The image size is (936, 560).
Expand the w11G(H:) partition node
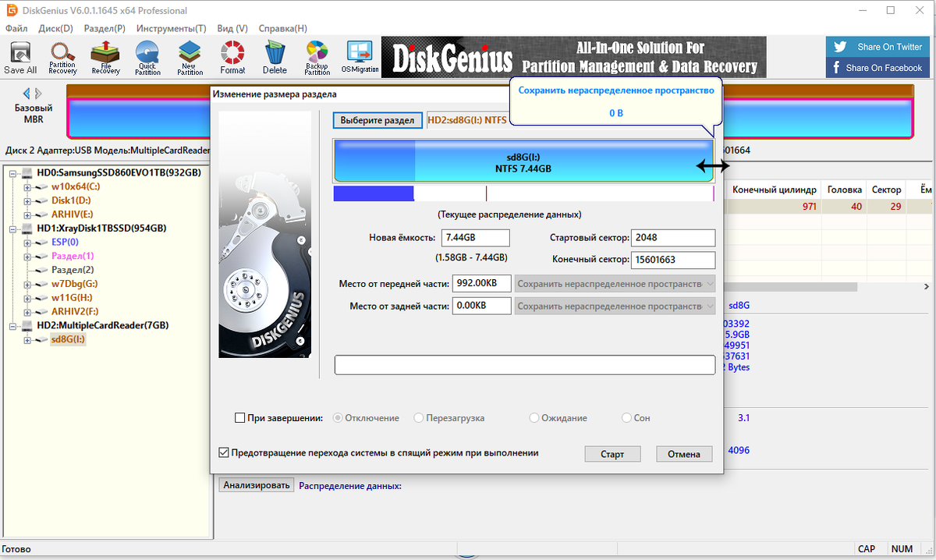point(27,297)
